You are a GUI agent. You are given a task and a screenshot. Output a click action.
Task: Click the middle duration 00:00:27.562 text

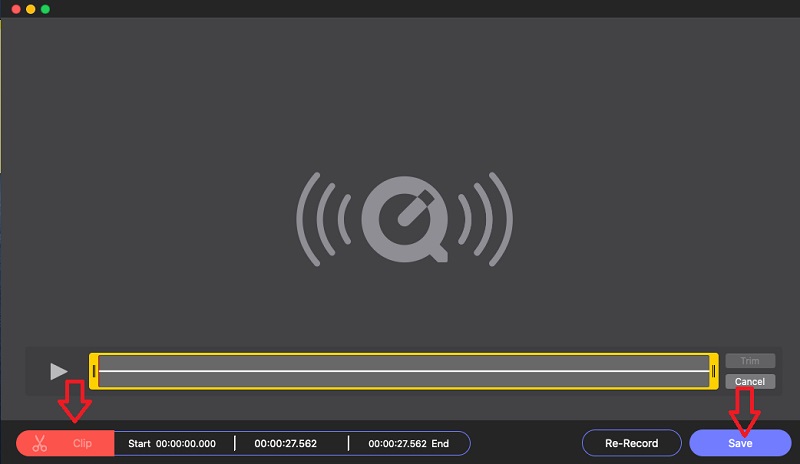286,444
